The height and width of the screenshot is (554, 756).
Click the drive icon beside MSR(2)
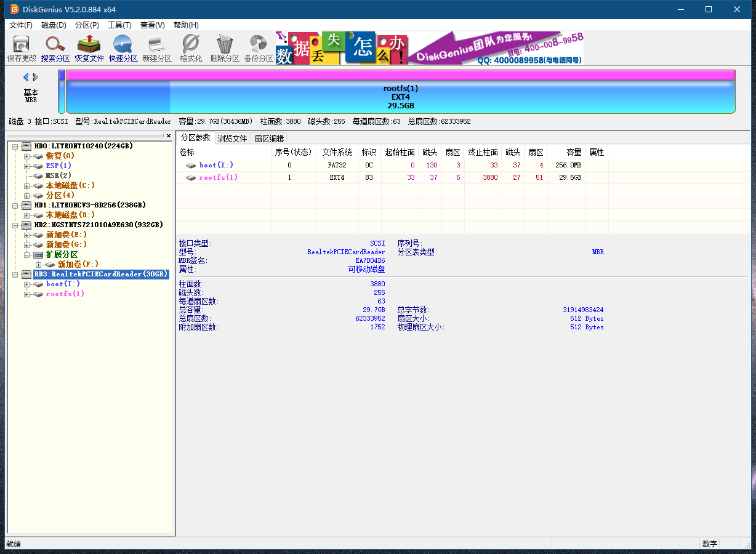coord(38,175)
